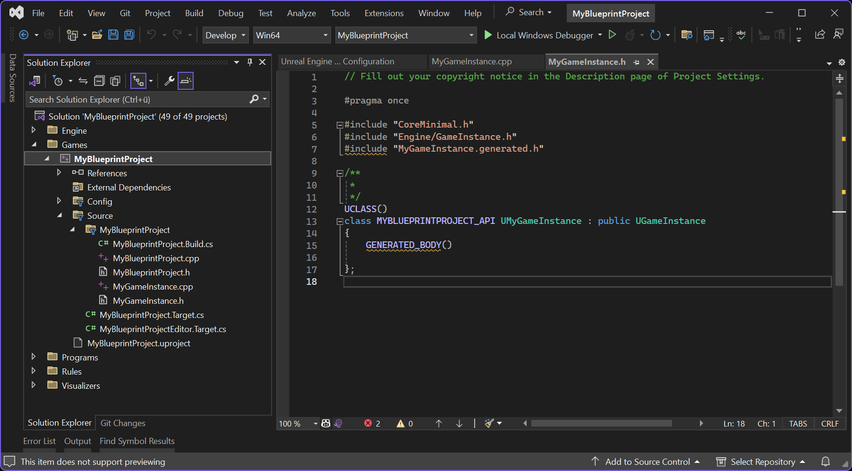Click the spell checker abc icon

tap(741, 35)
